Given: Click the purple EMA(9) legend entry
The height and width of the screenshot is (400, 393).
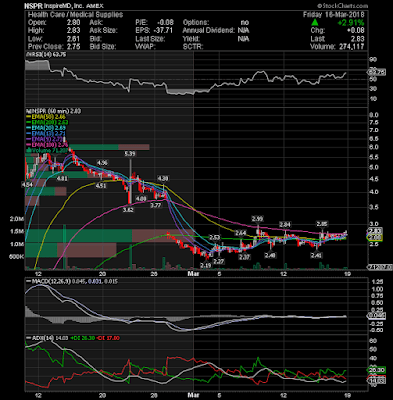Looking at the screenshot, I should pyautogui.click(x=45, y=139).
